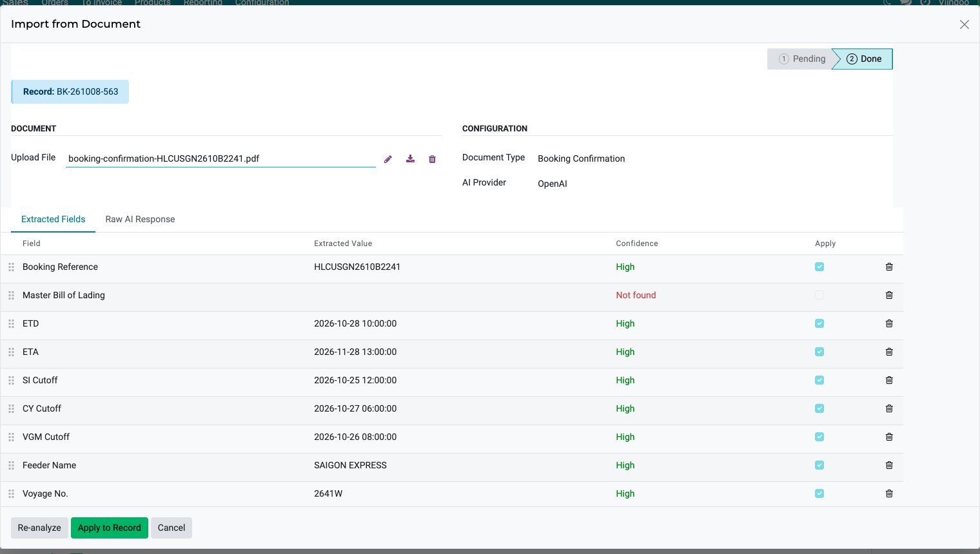Disable Apply for SI Cutoff
Viewport: 980px width, 554px height.
pos(819,380)
